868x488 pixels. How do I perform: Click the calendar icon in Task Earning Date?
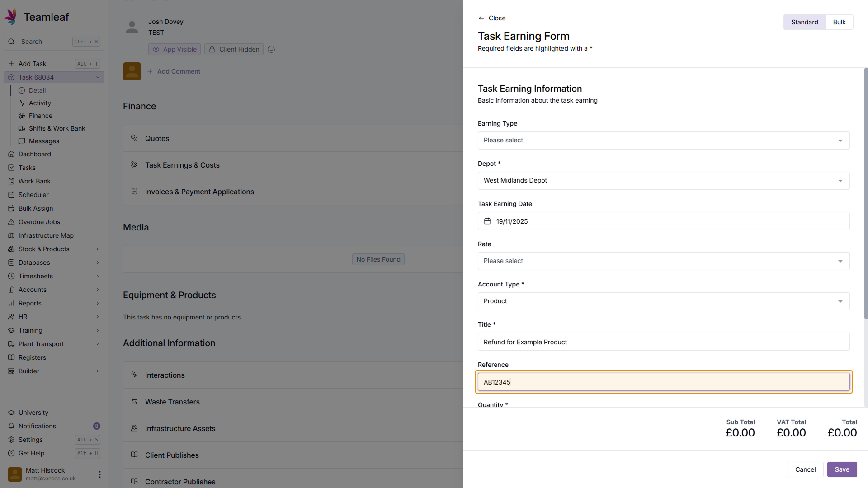487,221
